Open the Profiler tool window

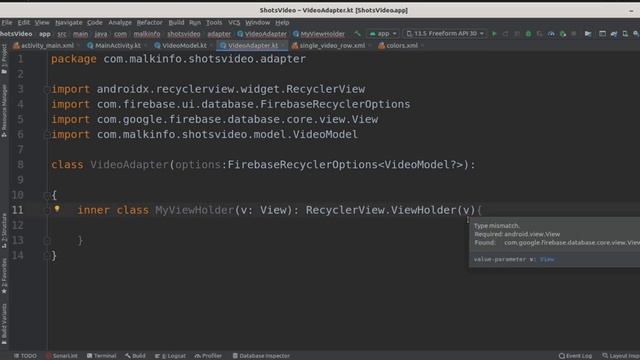pyautogui.click(x=208, y=356)
